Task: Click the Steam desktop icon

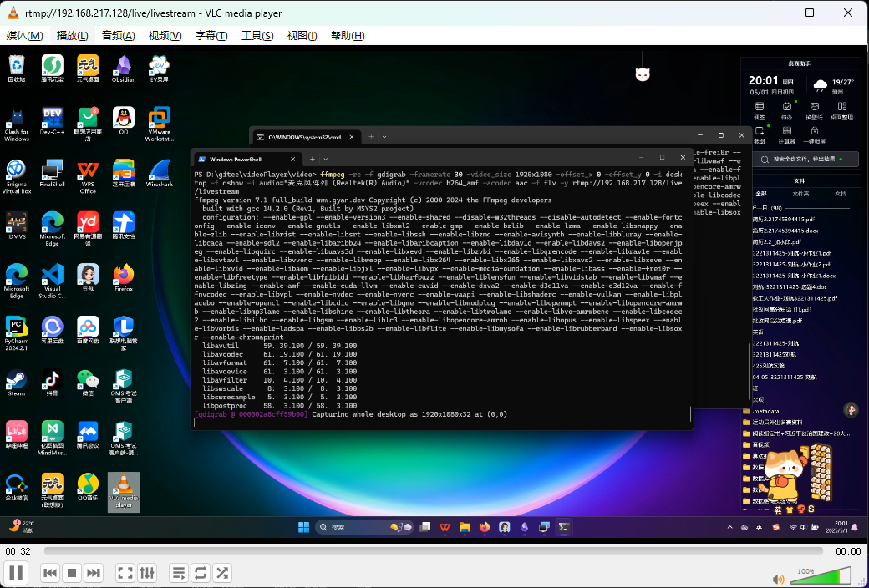Action: point(17,383)
